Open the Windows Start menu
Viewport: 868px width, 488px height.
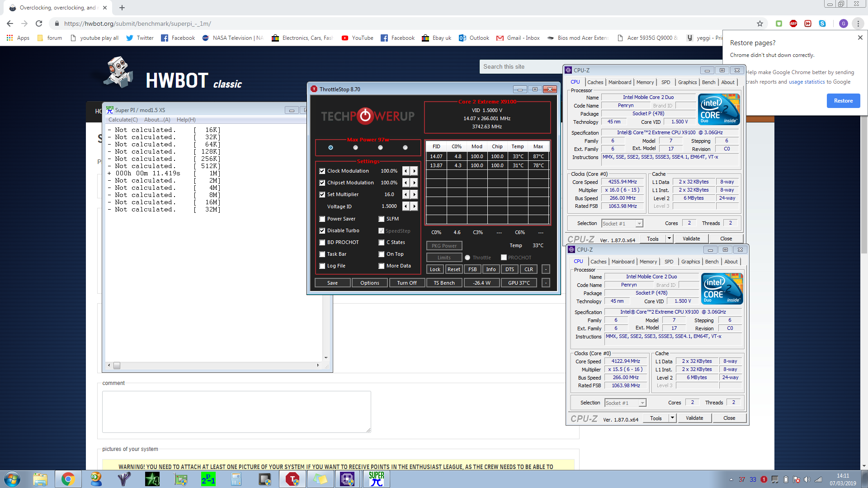point(12,479)
